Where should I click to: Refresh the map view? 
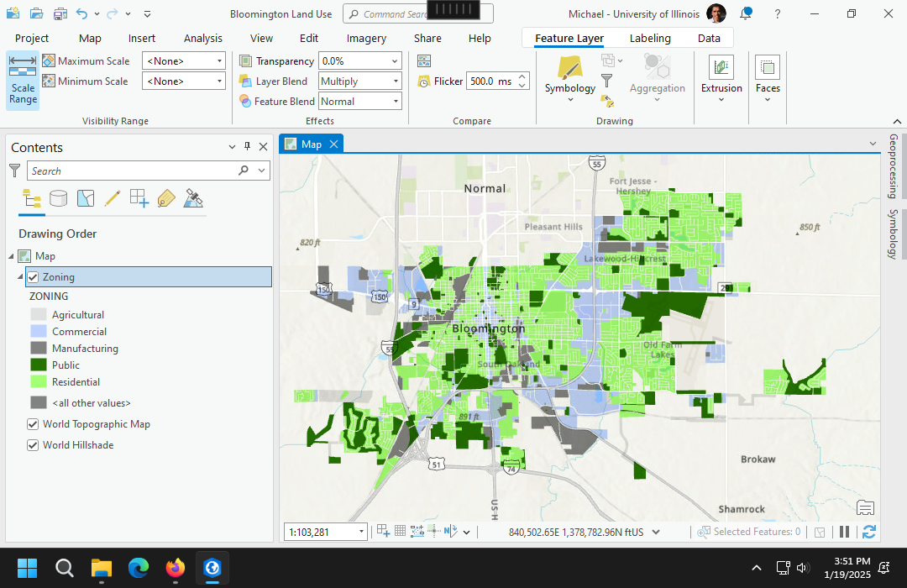coord(868,532)
